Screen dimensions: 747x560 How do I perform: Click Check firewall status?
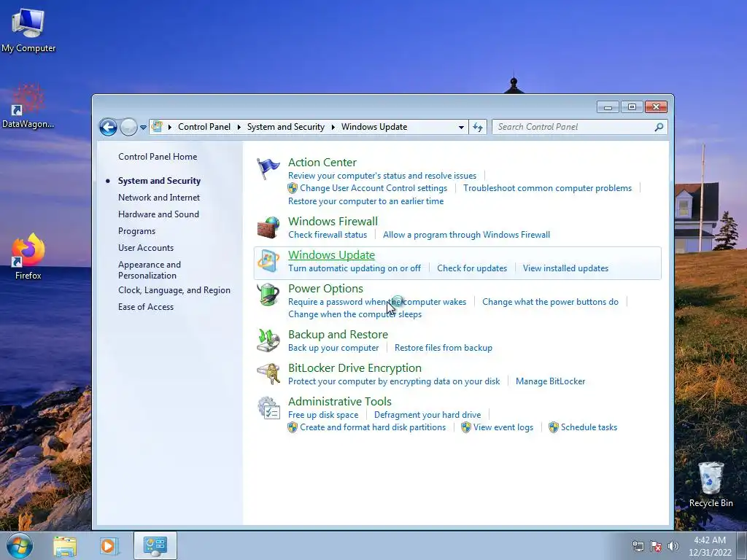tap(328, 235)
